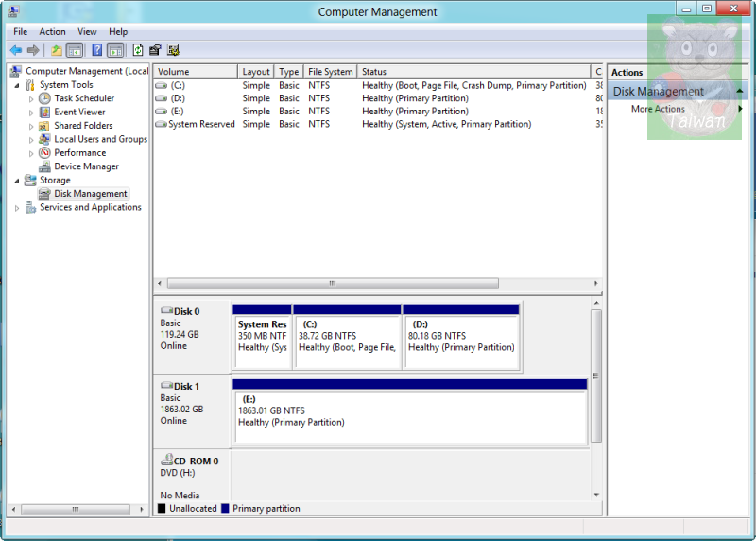Click the Back arrow toolbar icon
This screenshot has height=541, width=756.
(x=16, y=50)
